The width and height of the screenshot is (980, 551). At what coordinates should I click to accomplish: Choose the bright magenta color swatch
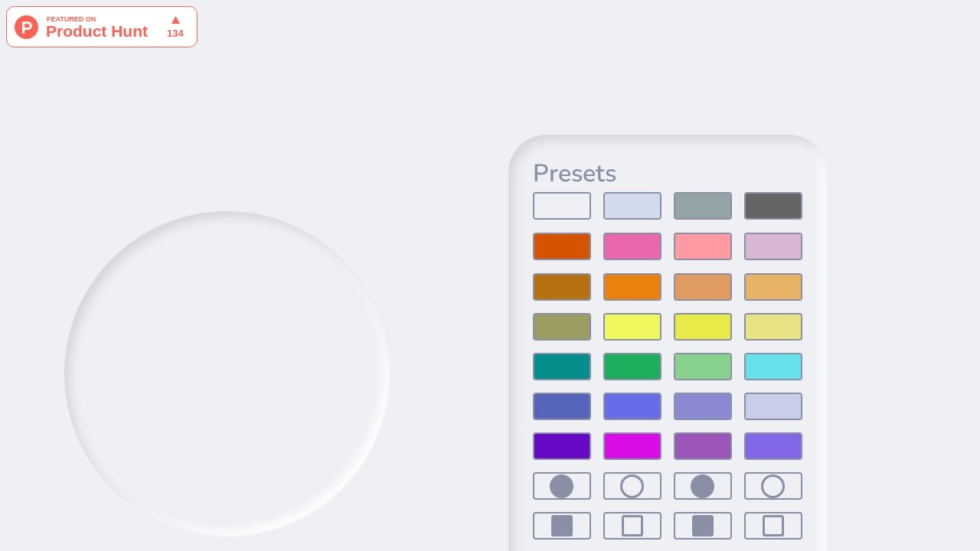(x=632, y=446)
